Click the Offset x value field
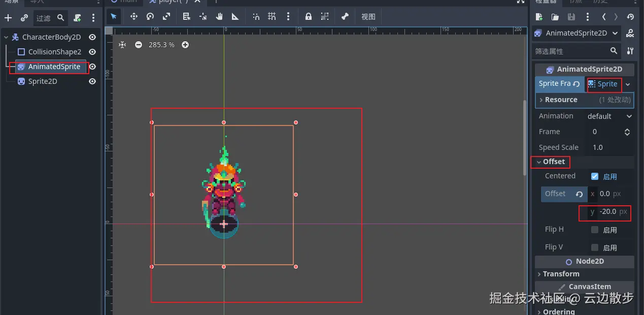The image size is (644, 315). pyautogui.click(x=611, y=194)
